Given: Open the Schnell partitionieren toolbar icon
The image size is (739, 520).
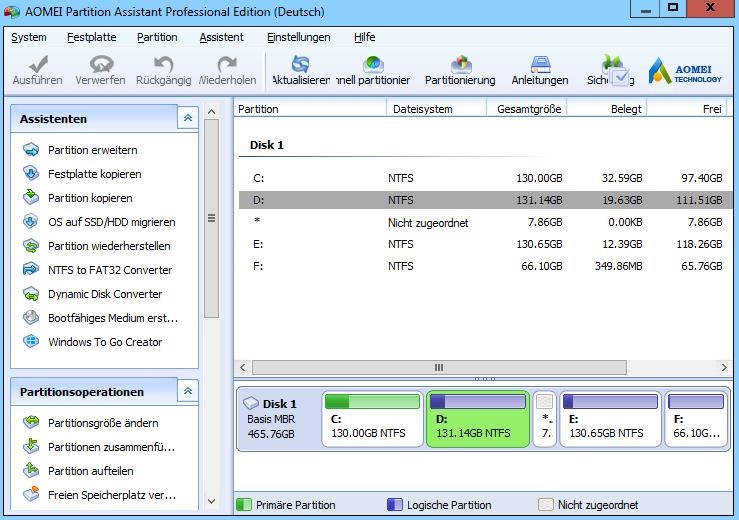Looking at the screenshot, I should (373, 64).
